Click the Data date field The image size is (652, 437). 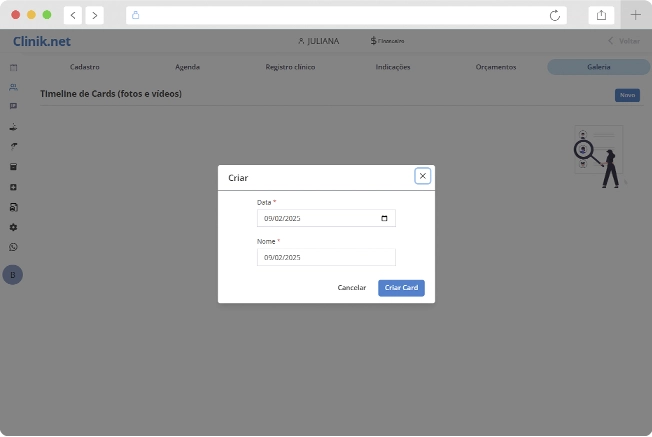(315, 218)
